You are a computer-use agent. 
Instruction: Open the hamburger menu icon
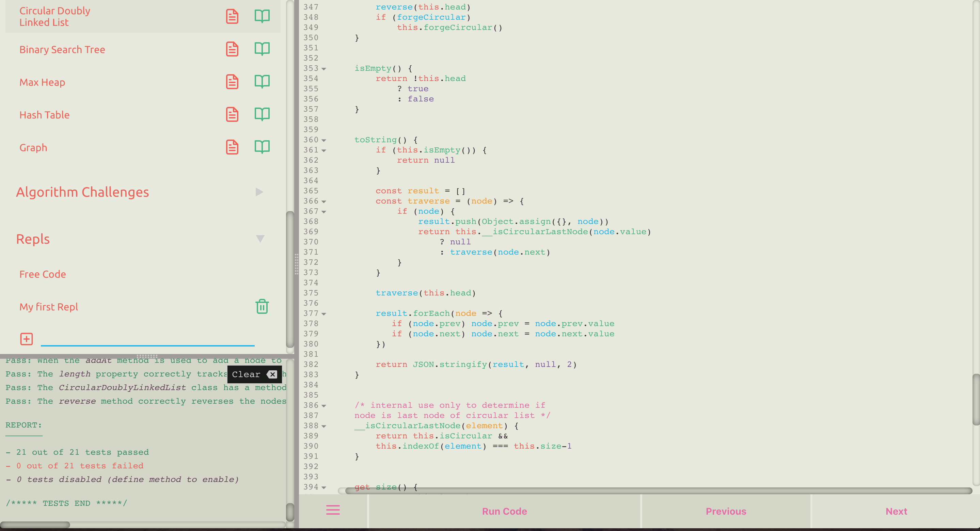[x=333, y=510]
